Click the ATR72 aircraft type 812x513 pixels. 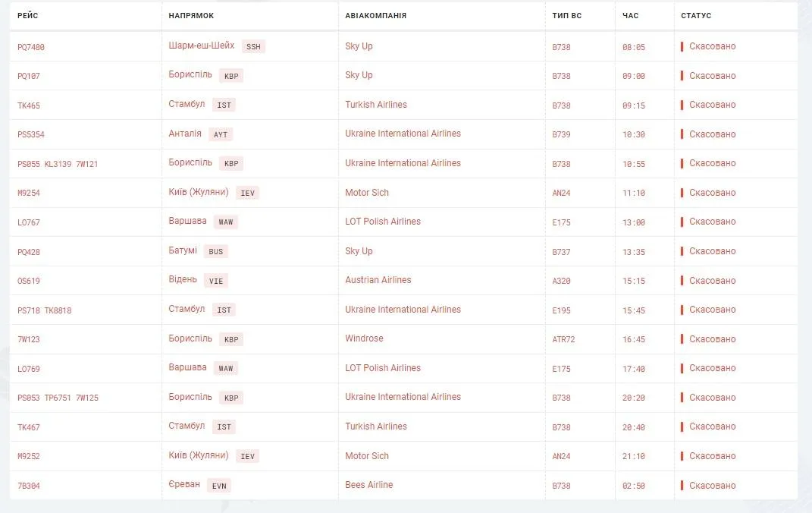click(563, 339)
